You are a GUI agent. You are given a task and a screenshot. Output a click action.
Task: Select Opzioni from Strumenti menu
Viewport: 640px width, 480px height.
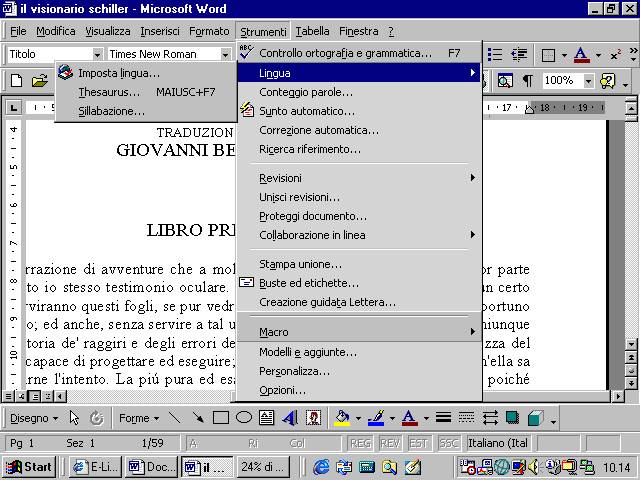click(x=359, y=390)
